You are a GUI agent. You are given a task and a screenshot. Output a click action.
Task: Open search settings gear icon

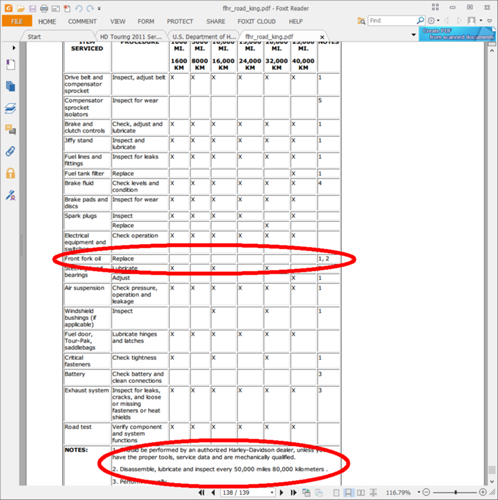pos(431,21)
